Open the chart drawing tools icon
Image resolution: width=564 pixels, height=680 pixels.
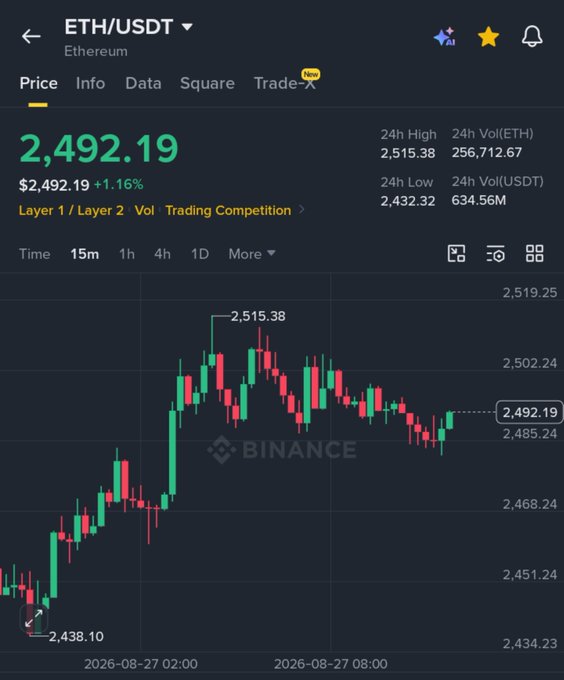(x=456, y=254)
